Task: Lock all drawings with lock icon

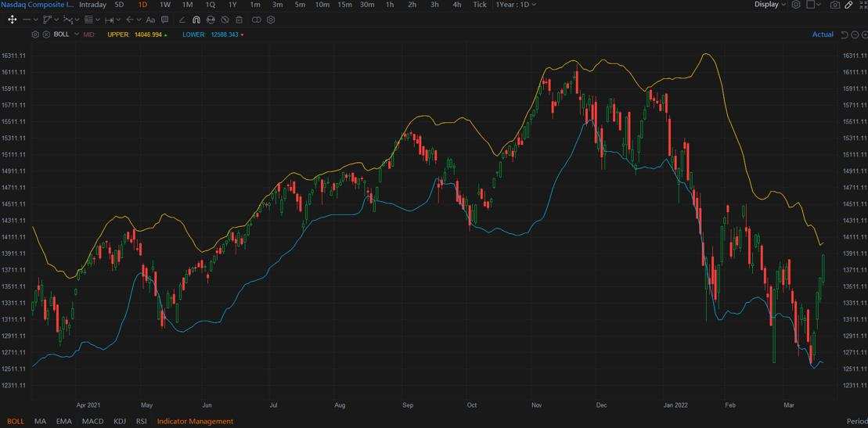Action: click(211, 20)
